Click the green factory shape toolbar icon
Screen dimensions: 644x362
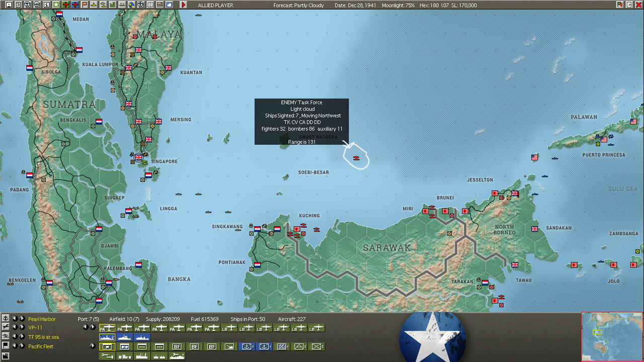[112, 5]
